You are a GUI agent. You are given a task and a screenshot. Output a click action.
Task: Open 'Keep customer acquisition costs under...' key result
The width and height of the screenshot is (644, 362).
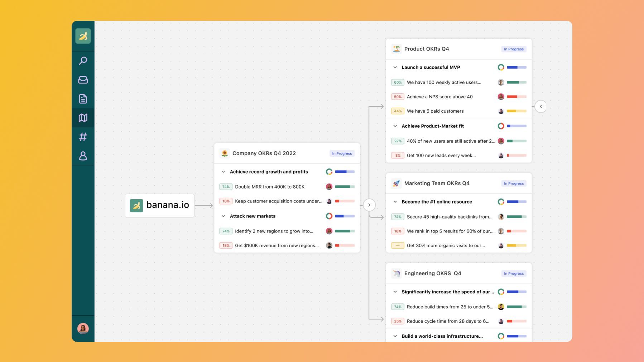[x=279, y=201]
